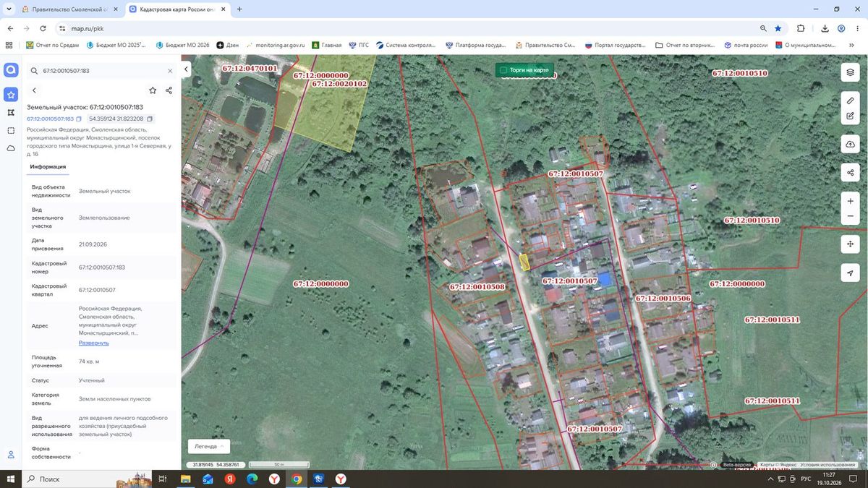Open 'Бюджет МО 2026' bookmark
The image size is (868, 488).
[x=182, y=45]
